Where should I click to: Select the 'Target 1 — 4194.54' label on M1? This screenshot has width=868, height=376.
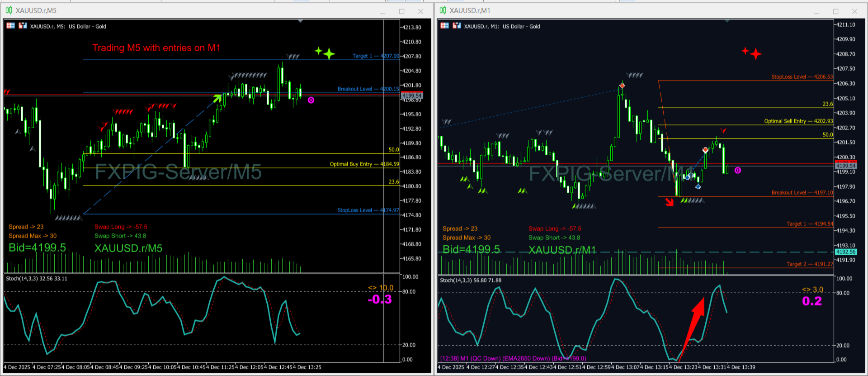coord(810,224)
